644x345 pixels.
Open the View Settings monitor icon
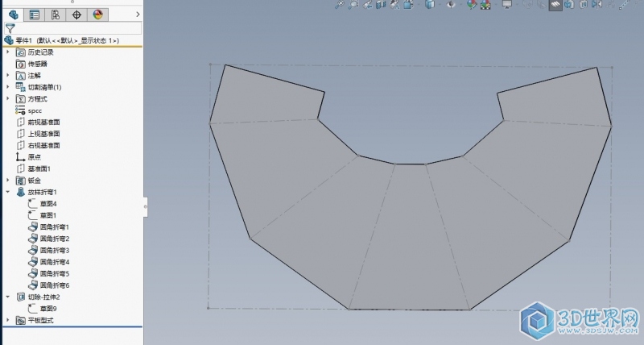point(507,5)
